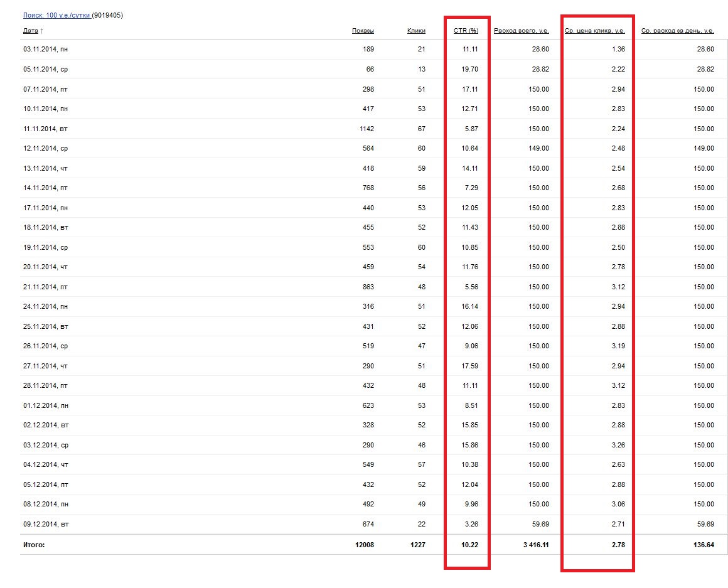728x588 pixels.
Task: Click CTR value 17.59 for 27.11.2014
Action: point(470,366)
